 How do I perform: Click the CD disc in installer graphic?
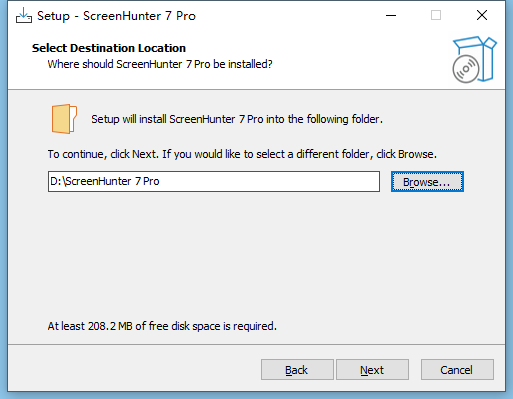466,69
